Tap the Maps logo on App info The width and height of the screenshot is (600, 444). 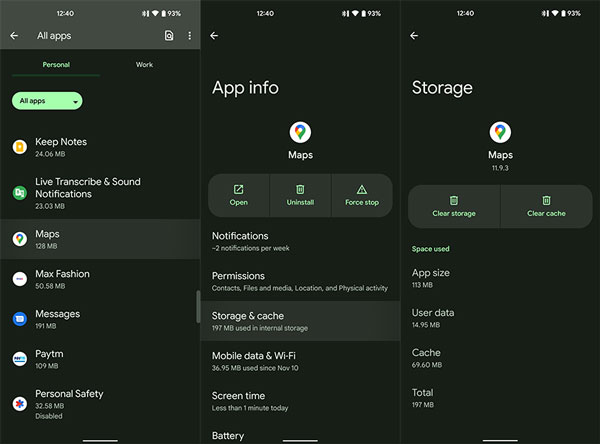(300, 132)
